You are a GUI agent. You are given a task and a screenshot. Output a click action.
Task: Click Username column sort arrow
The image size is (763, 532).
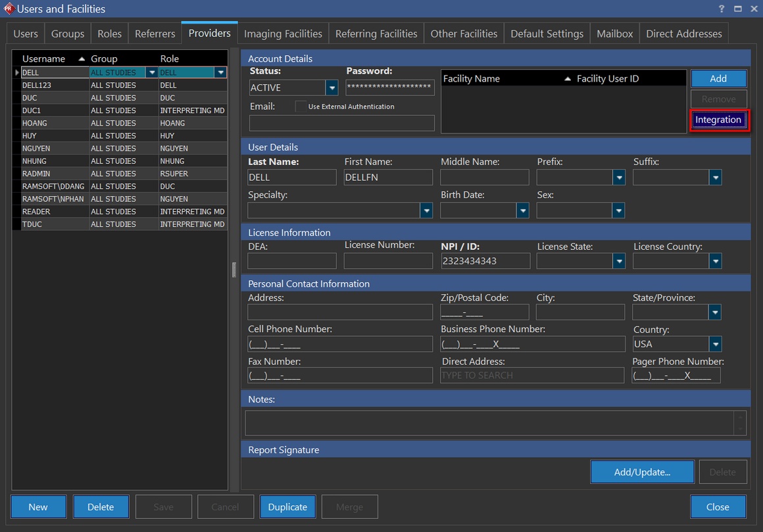pos(82,59)
